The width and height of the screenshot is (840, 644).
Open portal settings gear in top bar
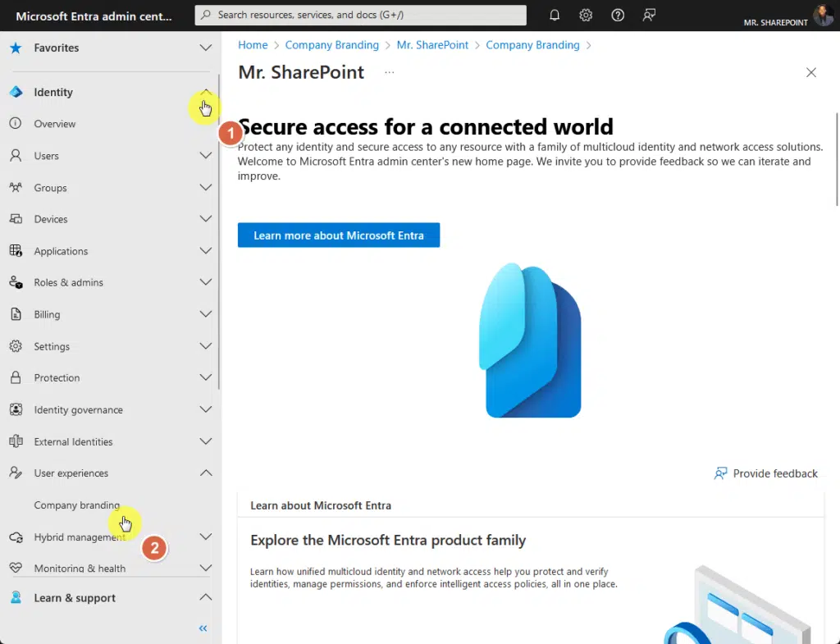pos(586,15)
